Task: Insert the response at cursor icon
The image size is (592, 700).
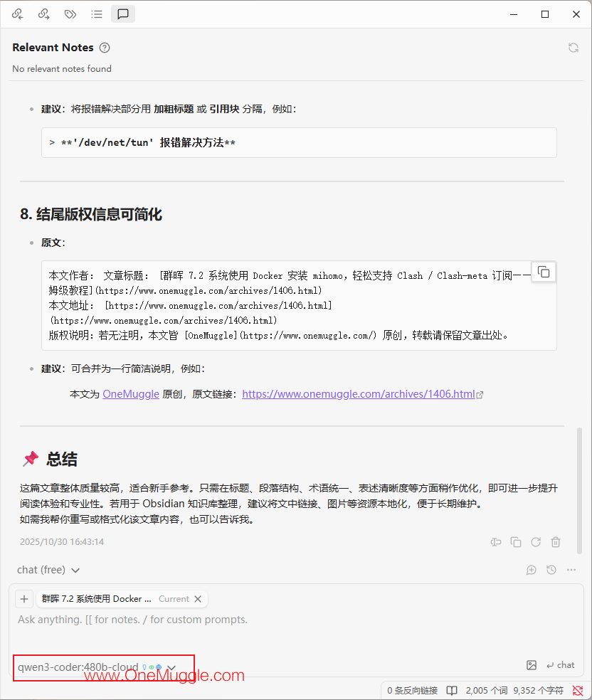Action: pyautogui.click(x=495, y=542)
